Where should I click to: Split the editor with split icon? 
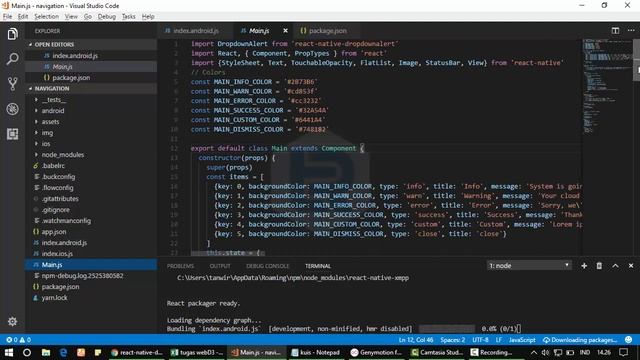(615, 31)
